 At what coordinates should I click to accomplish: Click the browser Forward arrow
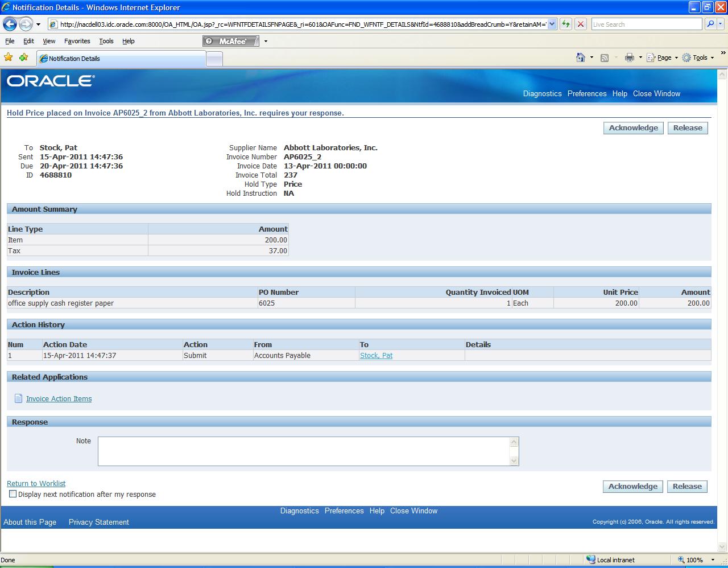26,24
